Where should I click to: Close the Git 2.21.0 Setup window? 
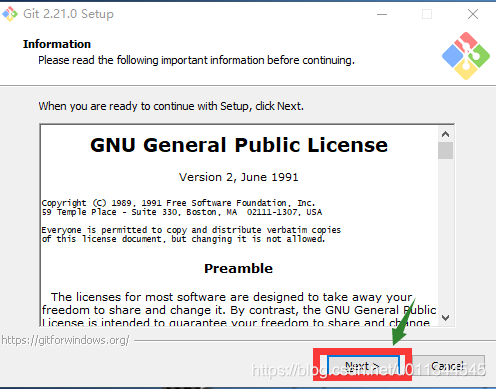pyautogui.click(x=473, y=14)
